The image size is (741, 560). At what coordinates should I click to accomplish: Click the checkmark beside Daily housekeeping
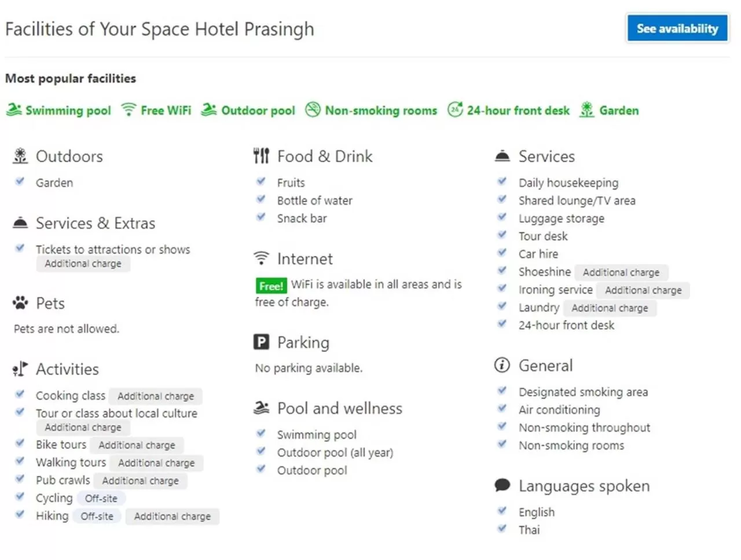click(501, 181)
